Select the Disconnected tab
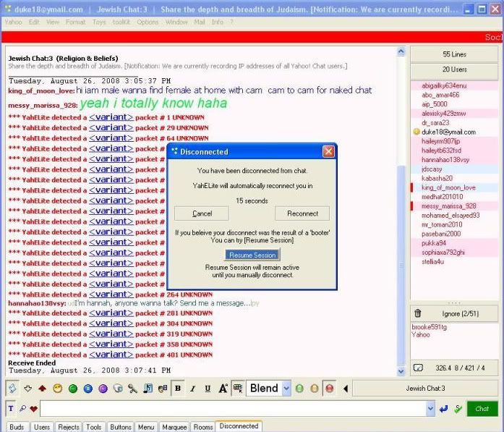 [239, 425]
